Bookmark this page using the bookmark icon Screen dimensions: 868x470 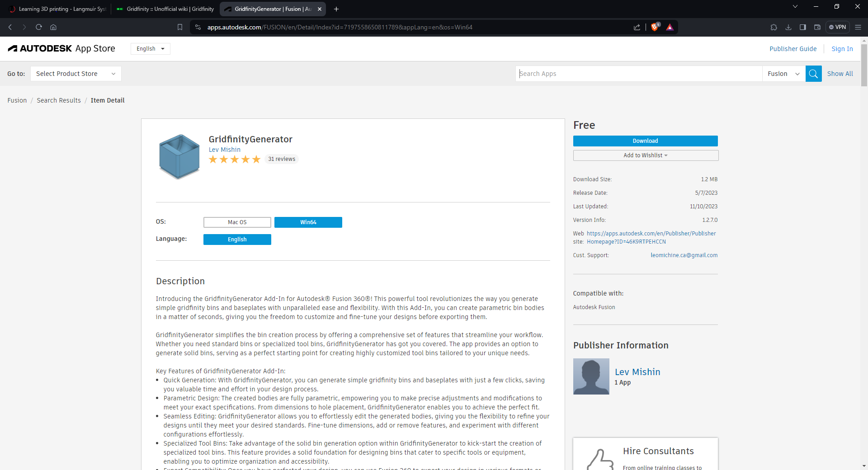(x=180, y=27)
